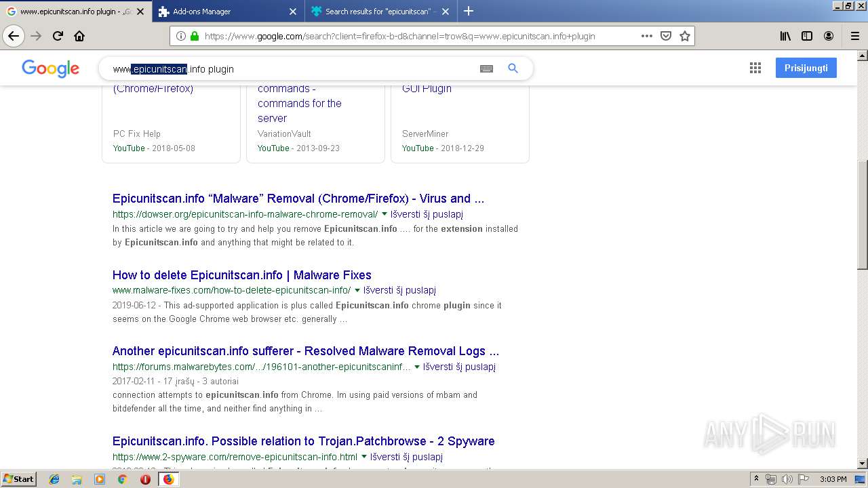Click the Forward navigation arrow
The height and width of the screenshot is (488, 868).
(36, 36)
